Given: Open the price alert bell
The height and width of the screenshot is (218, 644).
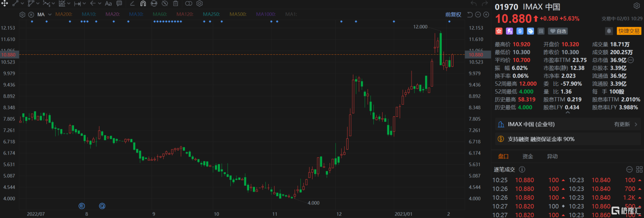Looking at the screenshot, I should click(609, 31).
